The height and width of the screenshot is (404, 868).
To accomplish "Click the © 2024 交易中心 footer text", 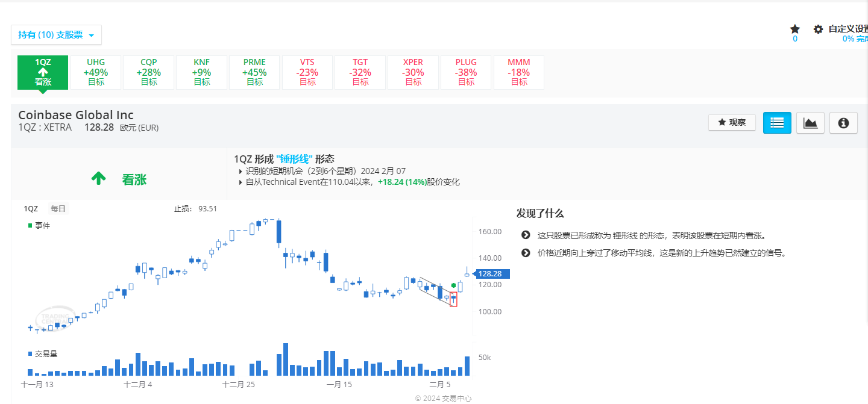I will tap(444, 398).
